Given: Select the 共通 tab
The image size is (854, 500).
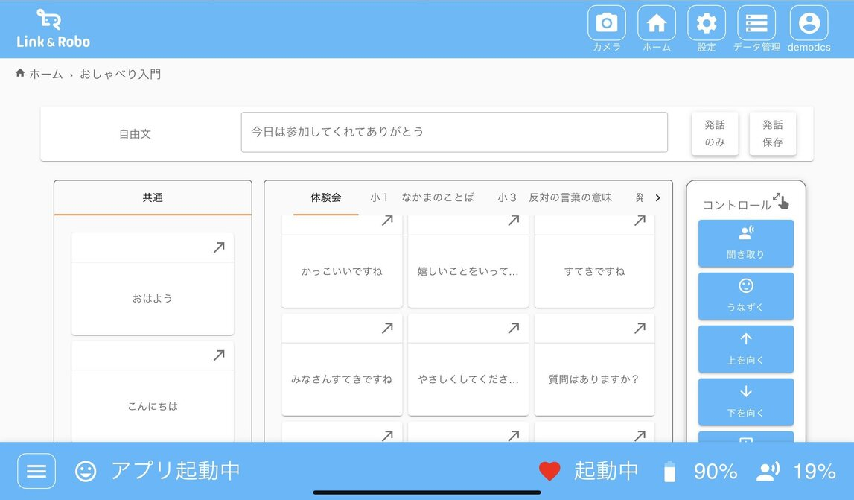Looking at the screenshot, I should click(x=152, y=198).
